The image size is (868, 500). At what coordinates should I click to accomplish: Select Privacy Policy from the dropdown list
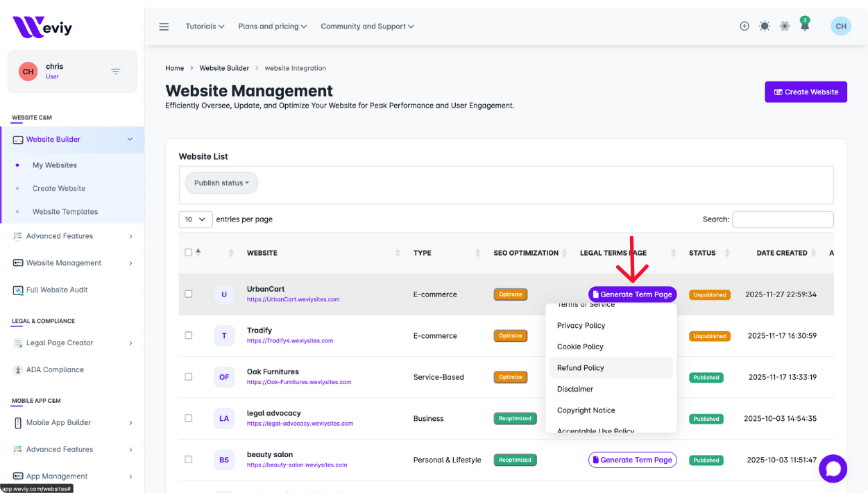pos(581,326)
